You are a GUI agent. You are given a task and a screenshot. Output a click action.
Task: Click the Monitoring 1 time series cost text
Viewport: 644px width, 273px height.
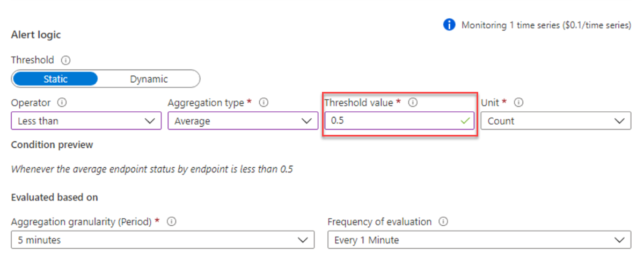coord(546,25)
